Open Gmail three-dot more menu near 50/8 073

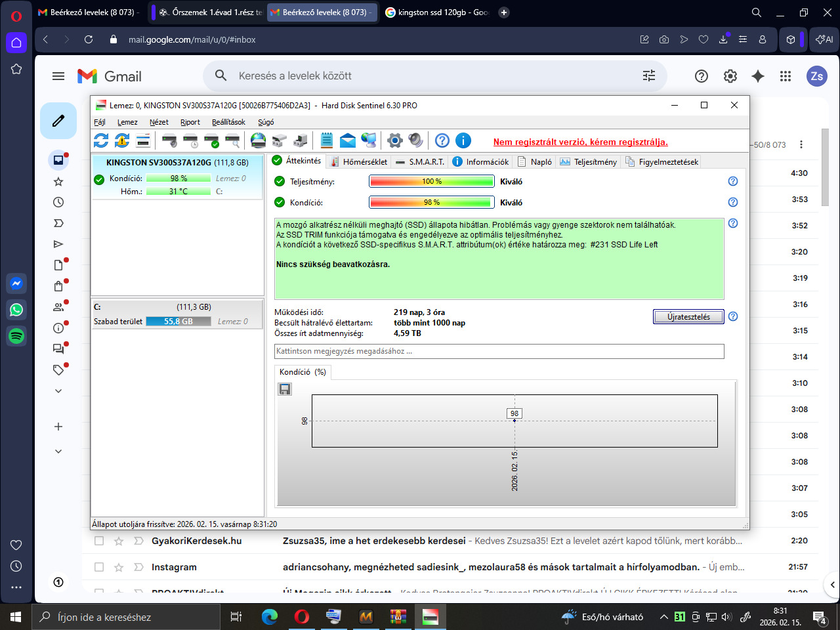tap(801, 144)
